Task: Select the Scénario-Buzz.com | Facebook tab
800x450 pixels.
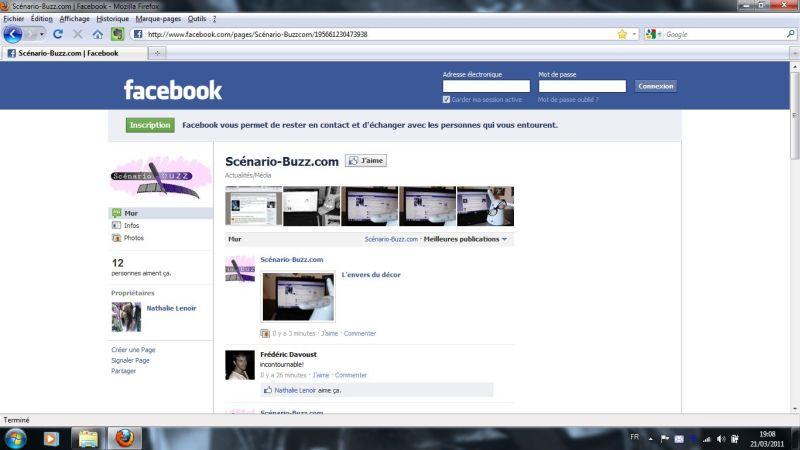Action: click(74, 53)
